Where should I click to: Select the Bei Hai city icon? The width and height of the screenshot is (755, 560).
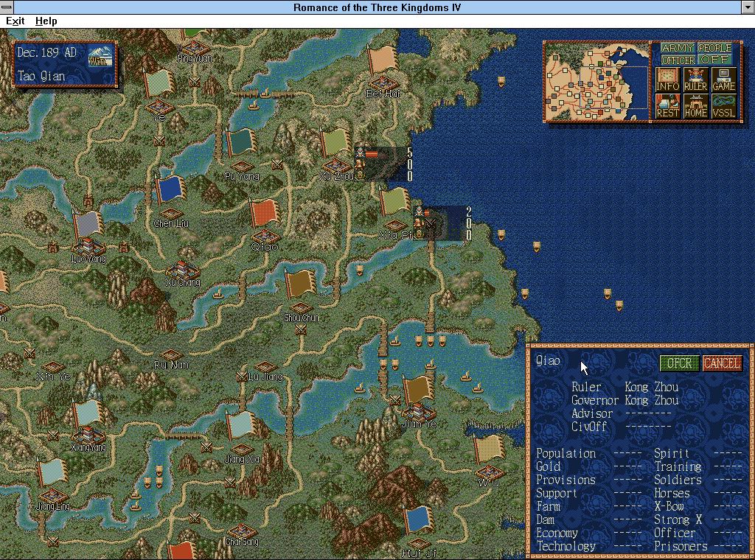coord(383,83)
